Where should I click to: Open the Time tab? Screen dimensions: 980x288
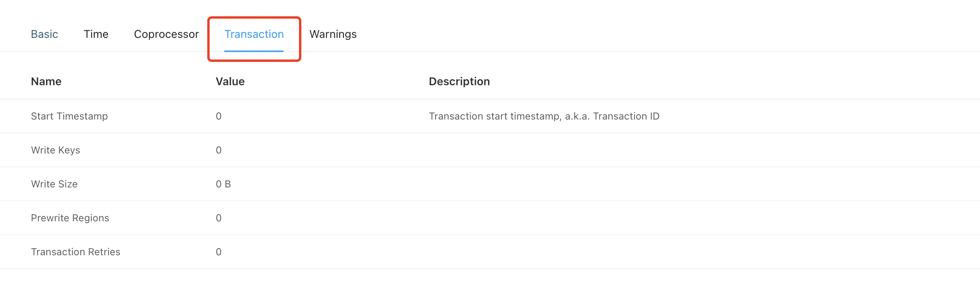(96, 34)
